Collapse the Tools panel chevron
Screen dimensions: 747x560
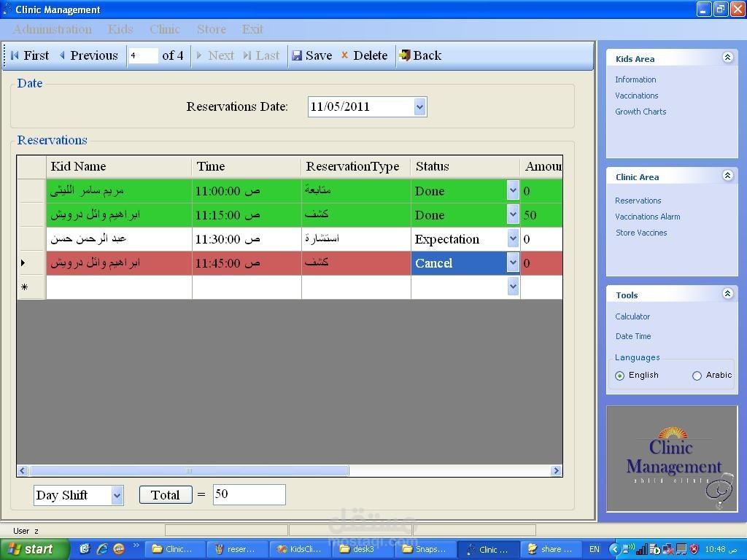[x=727, y=294]
